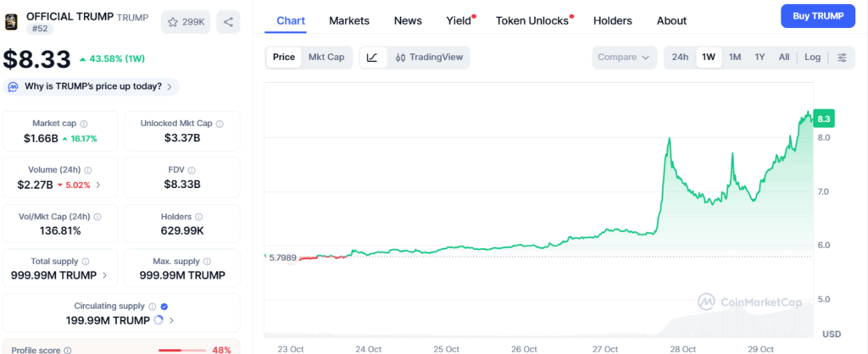Click the Profile score progress bar
This screenshot has width=868, height=354.
coord(181,350)
